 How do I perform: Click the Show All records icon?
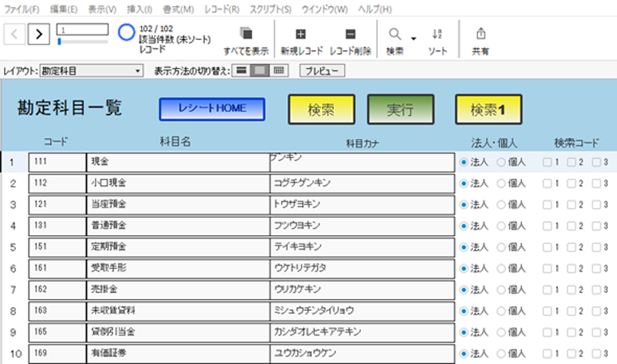pos(246,34)
